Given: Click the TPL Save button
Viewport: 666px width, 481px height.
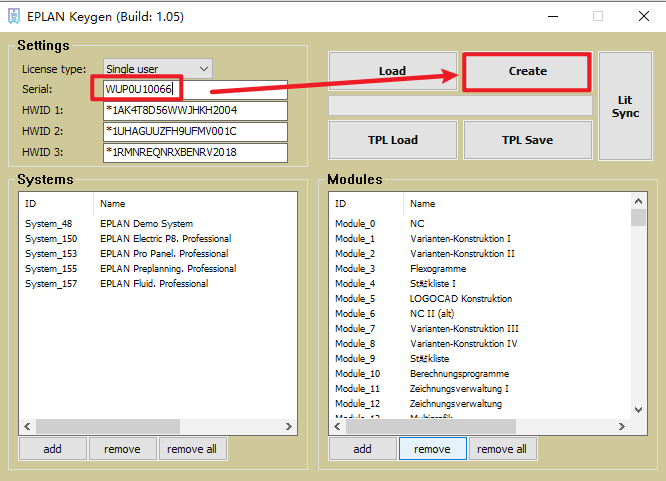Looking at the screenshot, I should 528,140.
